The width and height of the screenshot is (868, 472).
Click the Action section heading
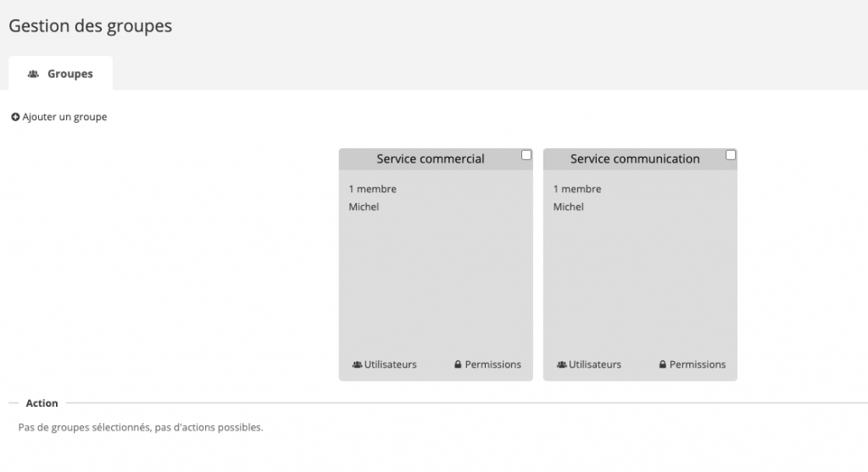tap(42, 403)
